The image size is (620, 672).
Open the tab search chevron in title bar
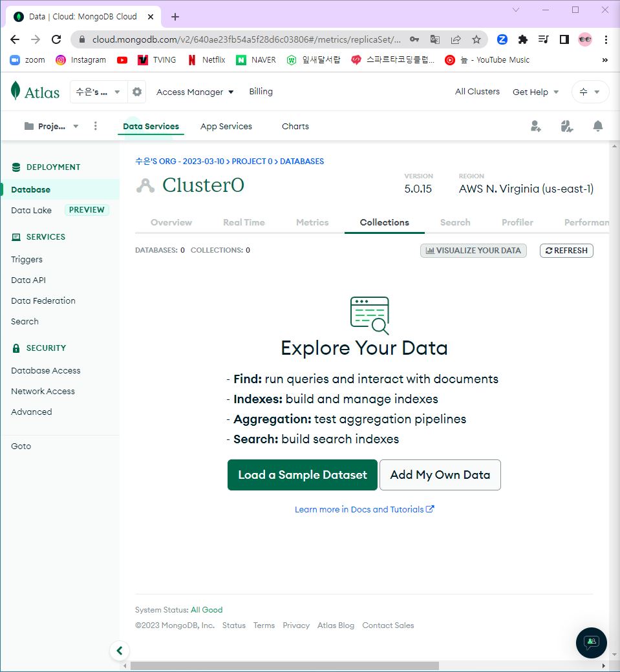coord(516,10)
